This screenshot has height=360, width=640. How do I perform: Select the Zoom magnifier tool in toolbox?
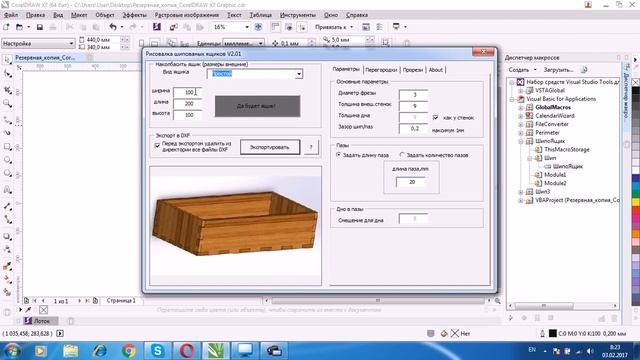tap(7, 104)
